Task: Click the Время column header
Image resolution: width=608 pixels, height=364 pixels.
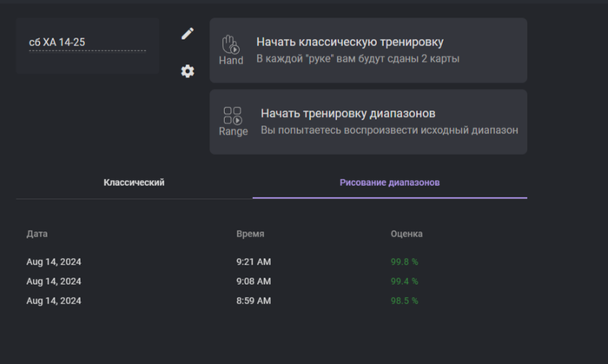Action: pyautogui.click(x=250, y=235)
